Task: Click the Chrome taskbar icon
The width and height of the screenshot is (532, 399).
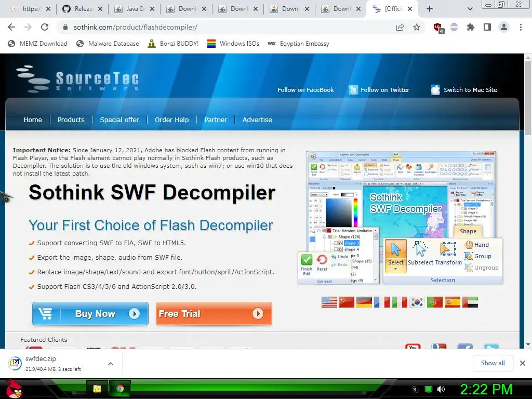Action: point(120,389)
